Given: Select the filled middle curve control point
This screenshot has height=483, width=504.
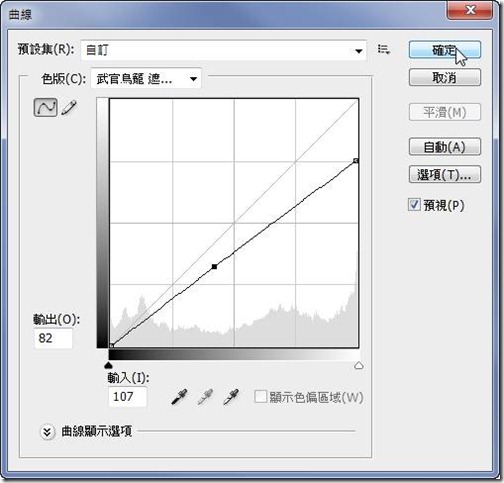Looking at the screenshot, I should click(214, 266).
